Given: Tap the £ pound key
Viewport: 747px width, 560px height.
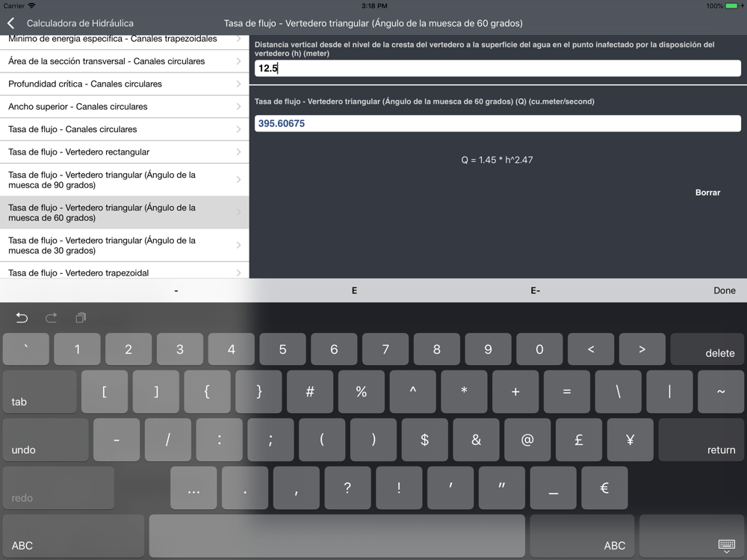Looking at the screenshot, I should [579, 440].
